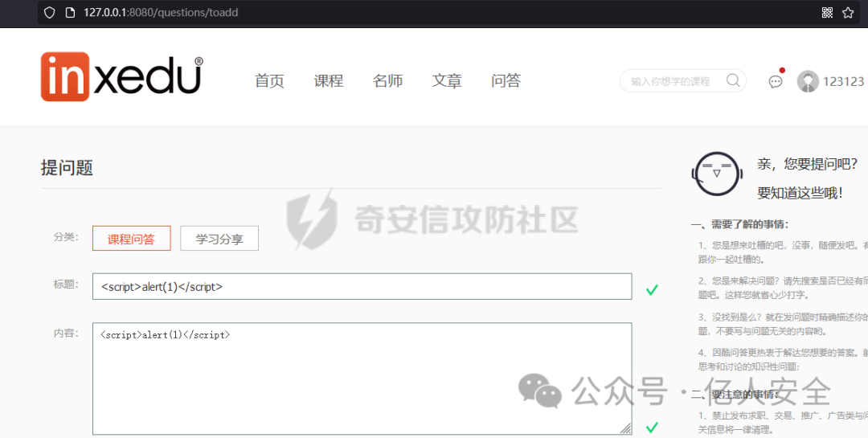
Task: Click the 分类 label
Action: coord(66,237)
